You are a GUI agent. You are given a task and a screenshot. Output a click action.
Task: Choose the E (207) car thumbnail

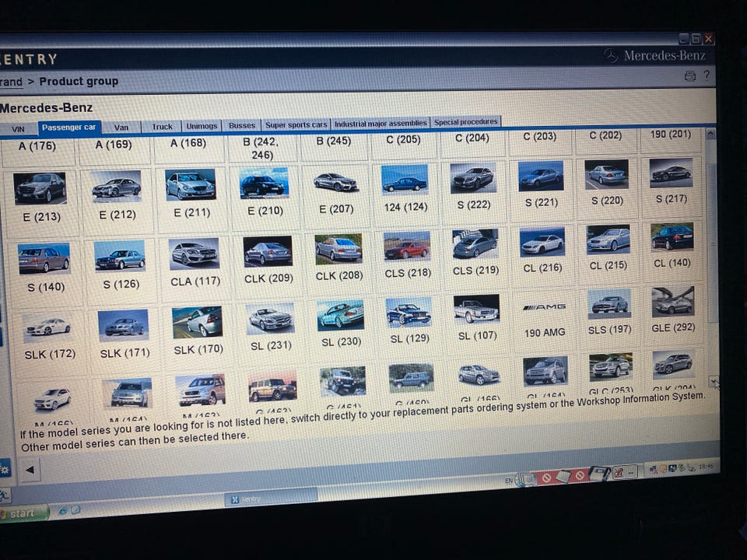click(x=335, y=181)
